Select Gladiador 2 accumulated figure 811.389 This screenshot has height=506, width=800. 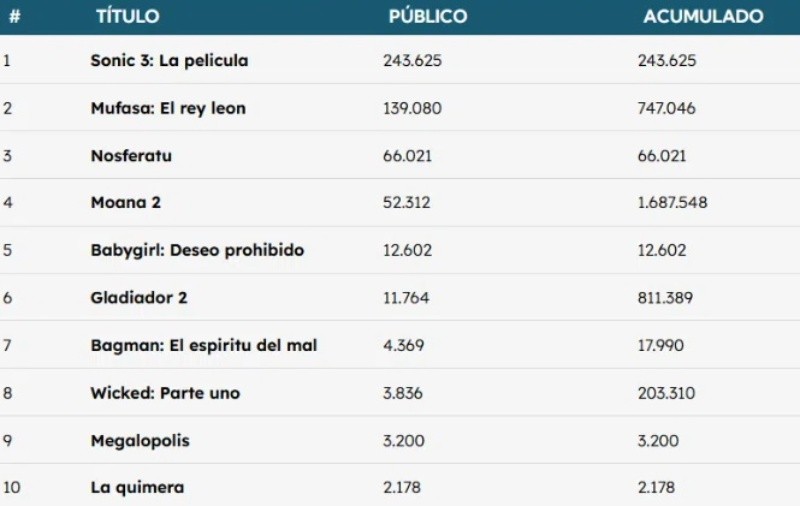(666, 297)
